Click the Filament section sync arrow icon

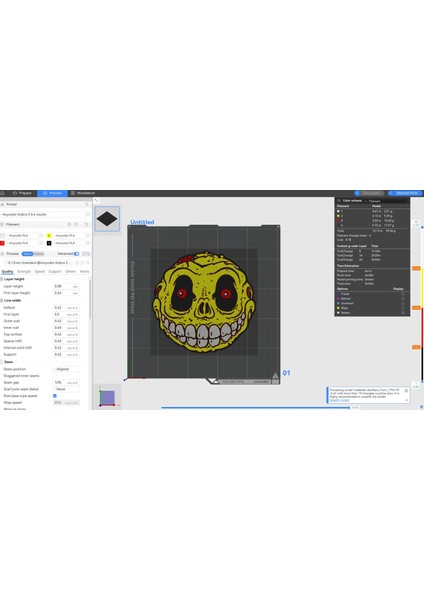point(86,224)
